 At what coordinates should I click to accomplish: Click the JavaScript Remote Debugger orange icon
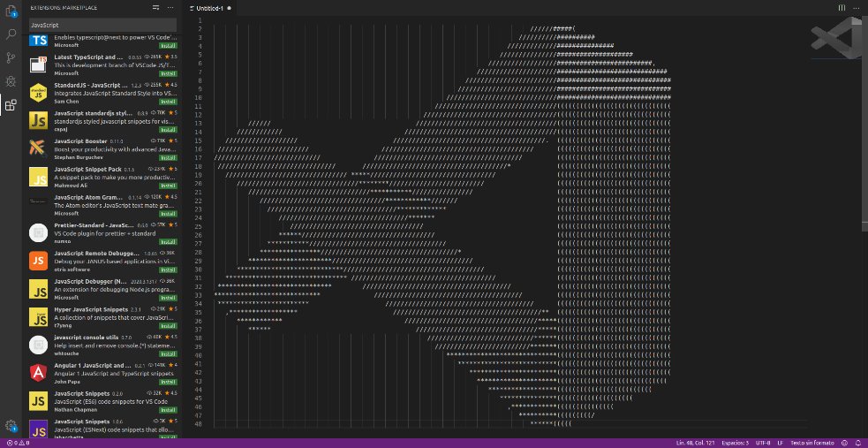[38, 261]
